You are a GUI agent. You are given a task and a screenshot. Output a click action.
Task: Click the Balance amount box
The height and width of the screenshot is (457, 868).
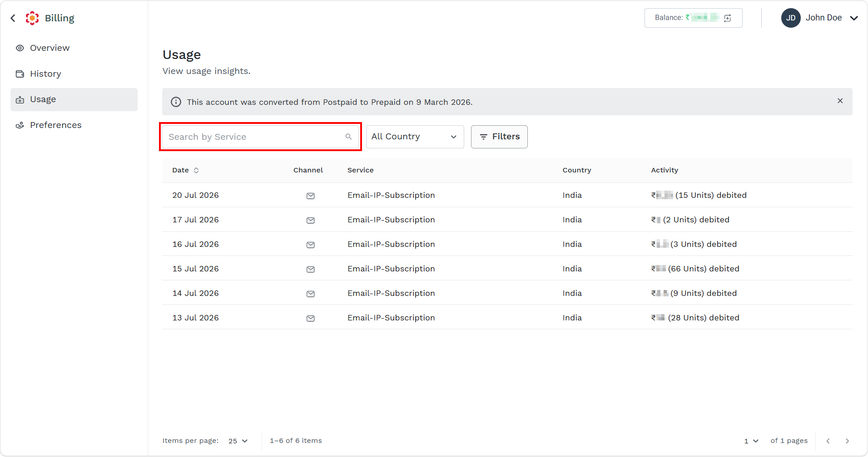(x=693, y=18)
